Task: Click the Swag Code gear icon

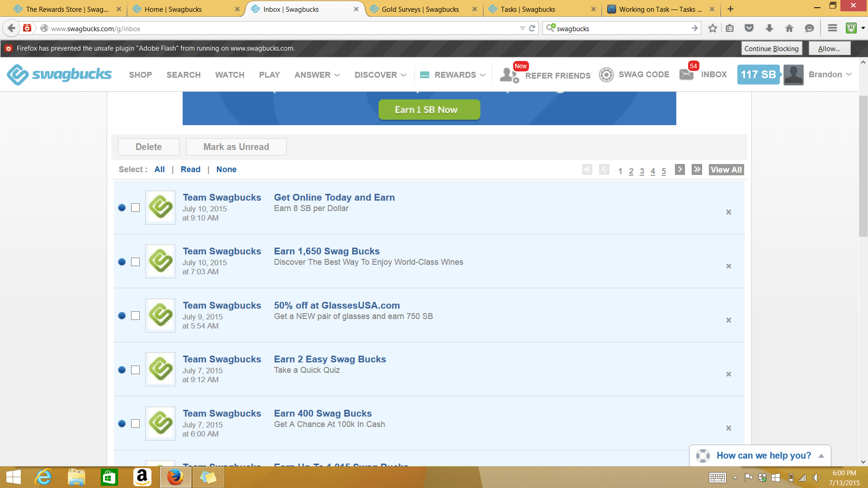Action: 606,75
